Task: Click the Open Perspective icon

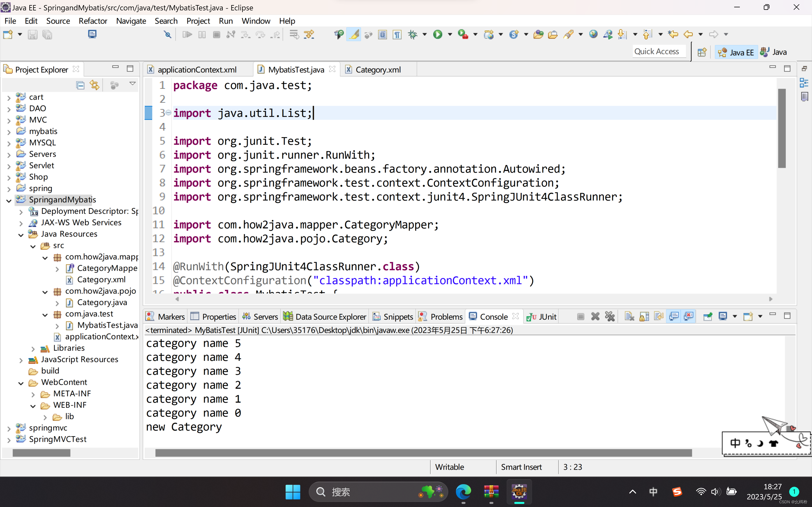Action: [702, 52]
